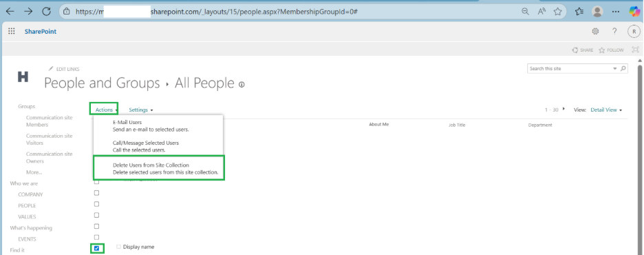This screenshot has width=644, height=255.
Task: Open the account menu with R initial
Action: click(634, 31)
